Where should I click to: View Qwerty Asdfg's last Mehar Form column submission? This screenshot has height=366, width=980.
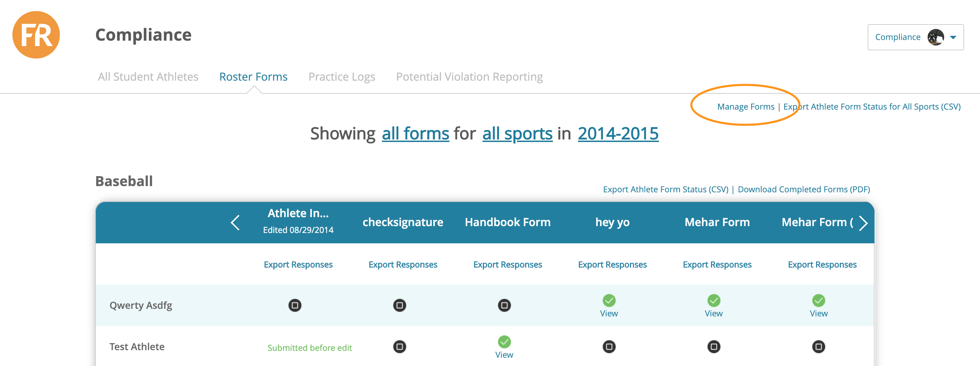pos(819,314)
